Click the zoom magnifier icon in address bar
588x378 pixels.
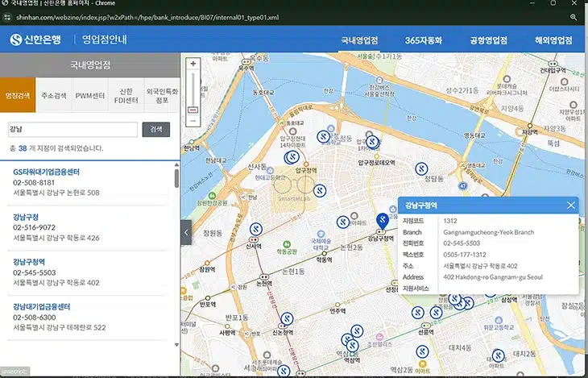point(574,17)
